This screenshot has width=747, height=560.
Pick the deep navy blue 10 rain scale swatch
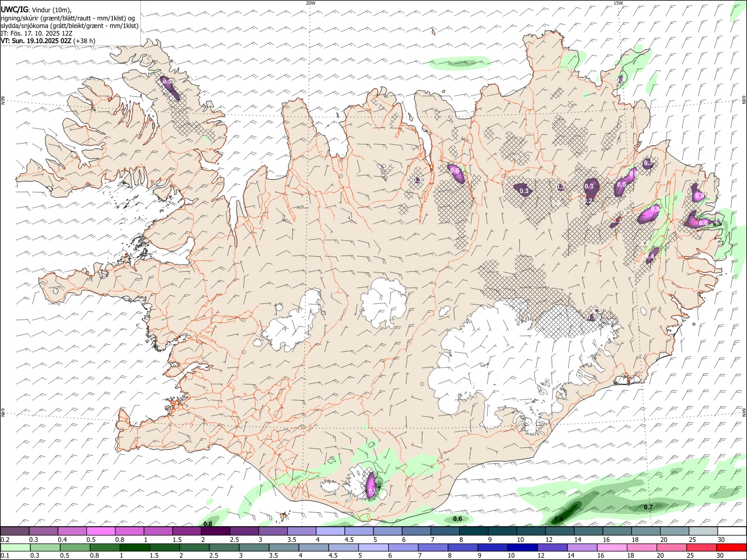click(522, 548)
